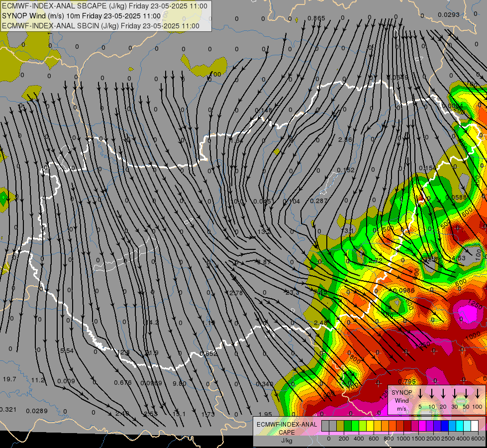Click the 100 m/s wind arrow in legend
The height and width of the screenshot is (448, 487).
pos(478,393)
